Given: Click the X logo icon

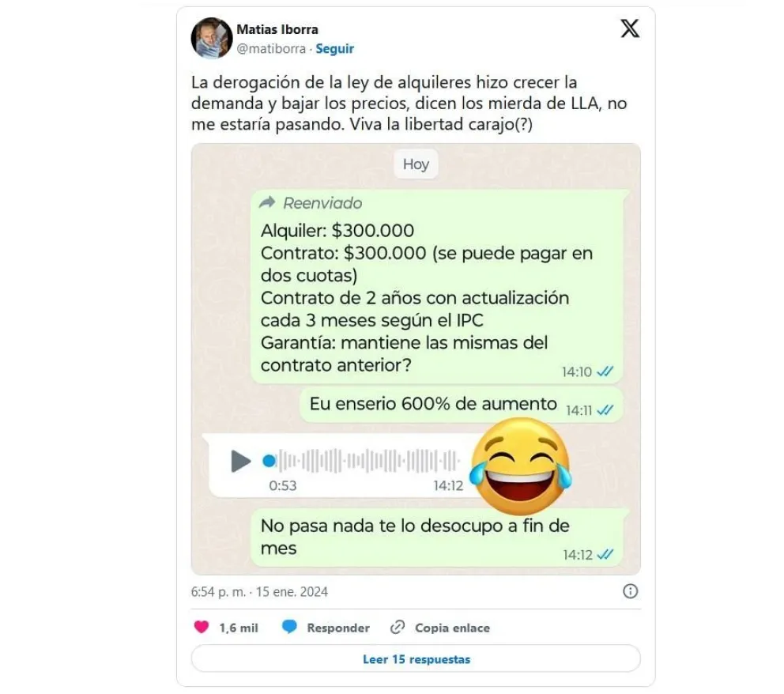Looking at the screenshot, I should click(x=630, y=28).
